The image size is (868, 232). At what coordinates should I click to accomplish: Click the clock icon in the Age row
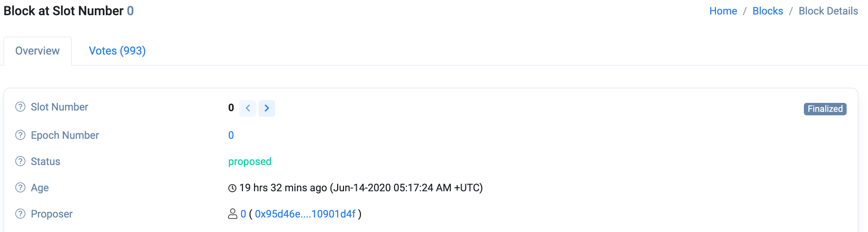232,187
